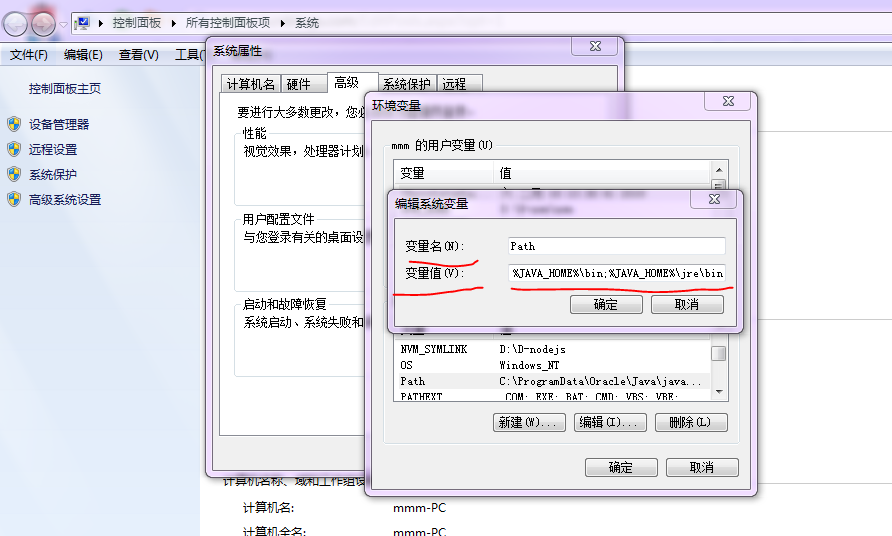The height and width of the screenshot is (536, 892).
Task: Click 控制面板 breadcrumb in address bar
Action: [x=137, y=23]
